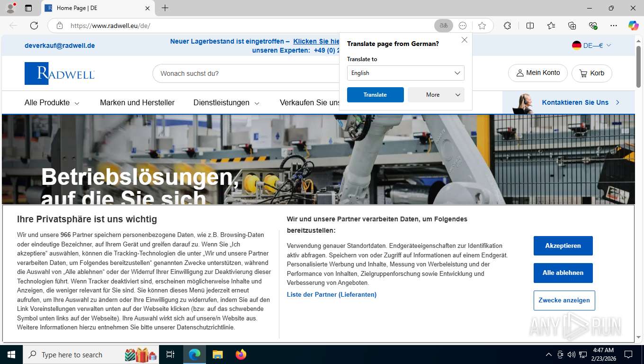Click the translate icon in address bar
Image resolution: width=644 pixels, height=364 pixels.
[444, 26]
